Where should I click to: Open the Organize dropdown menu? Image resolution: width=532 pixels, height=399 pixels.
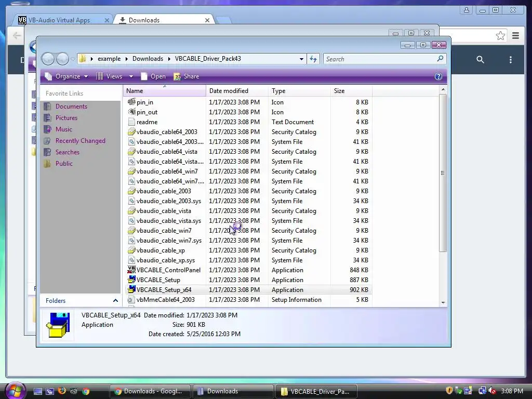point(66,76)
